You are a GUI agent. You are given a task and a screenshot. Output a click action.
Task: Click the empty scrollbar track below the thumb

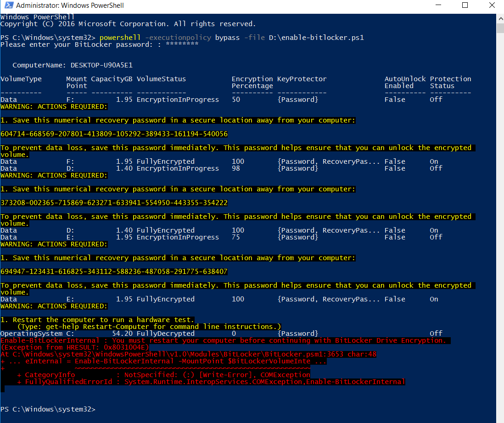(500, 229)
